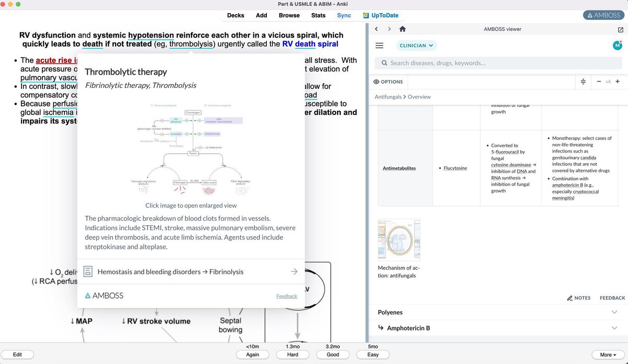This screenshot has height=364, width=628.
Task: Open the UpToDate toolbar item
Action: [x=381, y=15]
